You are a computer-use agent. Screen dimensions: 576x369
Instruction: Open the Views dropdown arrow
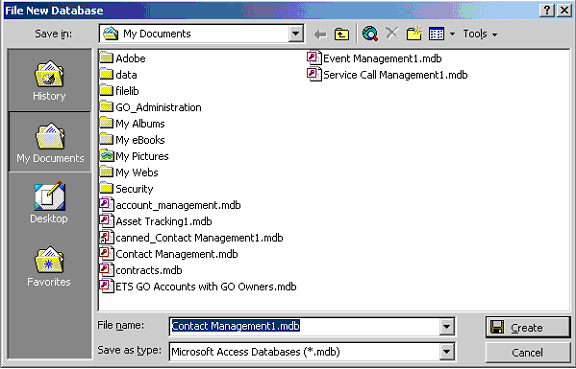pyautogui.click(x=452, y=34)
